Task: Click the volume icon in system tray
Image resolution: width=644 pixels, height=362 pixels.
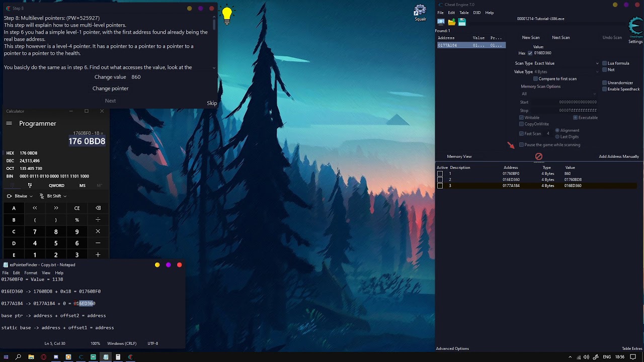Action: click(586, 357)
